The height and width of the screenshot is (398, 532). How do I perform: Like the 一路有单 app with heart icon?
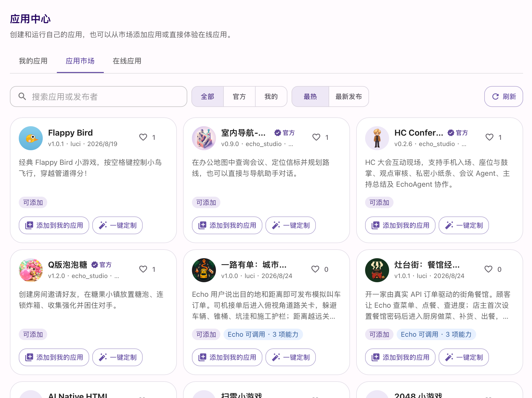click(315, 269)
